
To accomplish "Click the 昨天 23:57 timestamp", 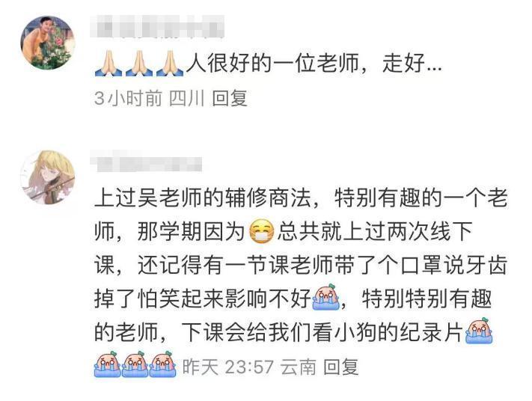I will (x=228, y=367).
